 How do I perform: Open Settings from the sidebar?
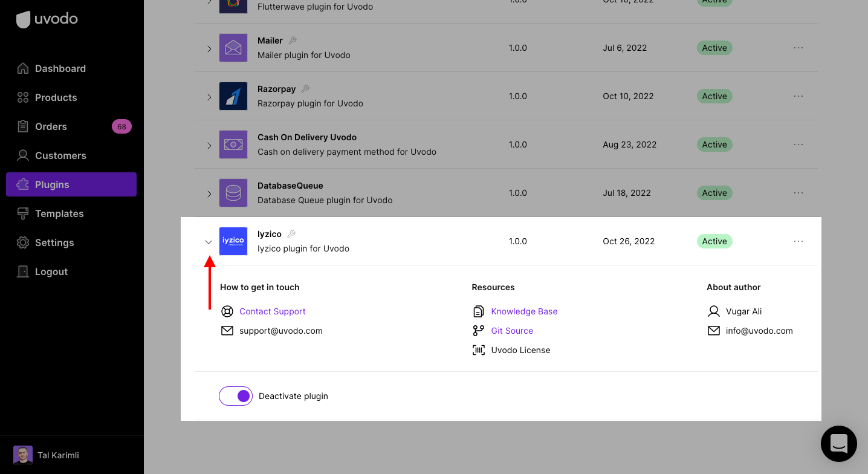(x=71, y=242)
